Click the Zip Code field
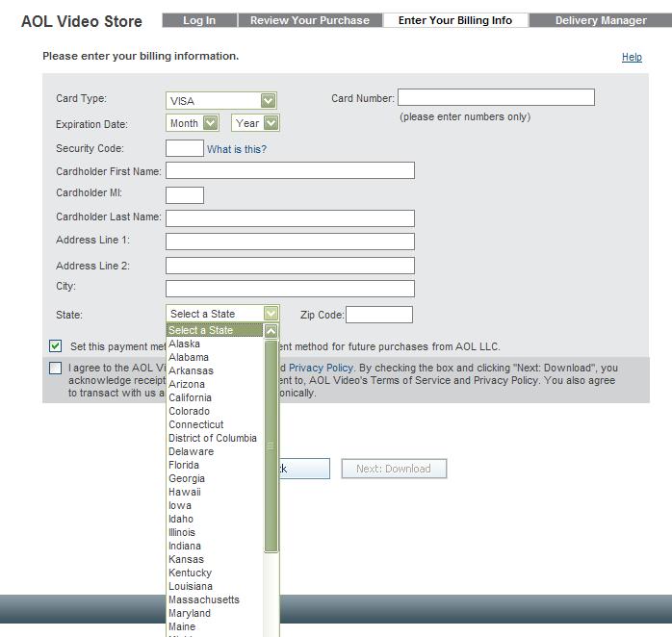672x637 pixels. pyautogui.click(x=379, y=315)
